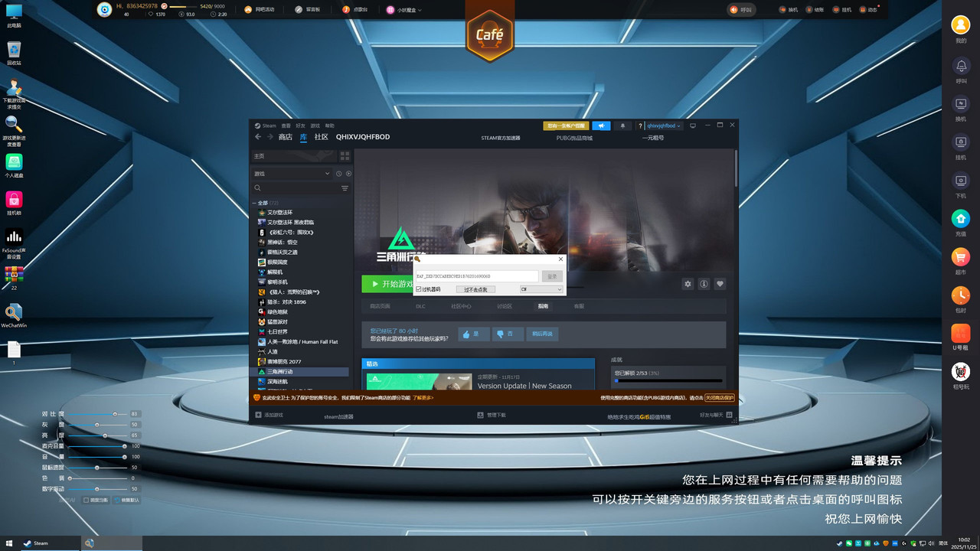Image resolution: width=980 pixels, height=551 pixels.
Task: Open the 好友 menu
Action: point(300,126)
